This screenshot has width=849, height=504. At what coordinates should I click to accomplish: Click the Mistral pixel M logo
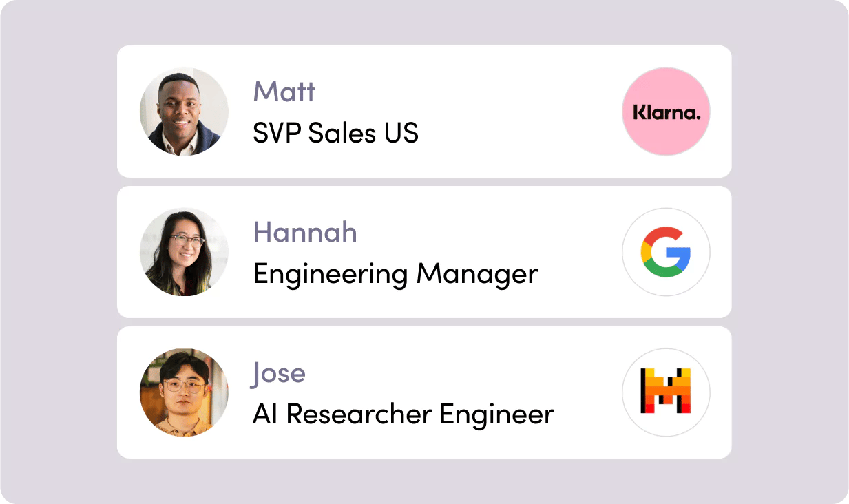click(665, 392)
